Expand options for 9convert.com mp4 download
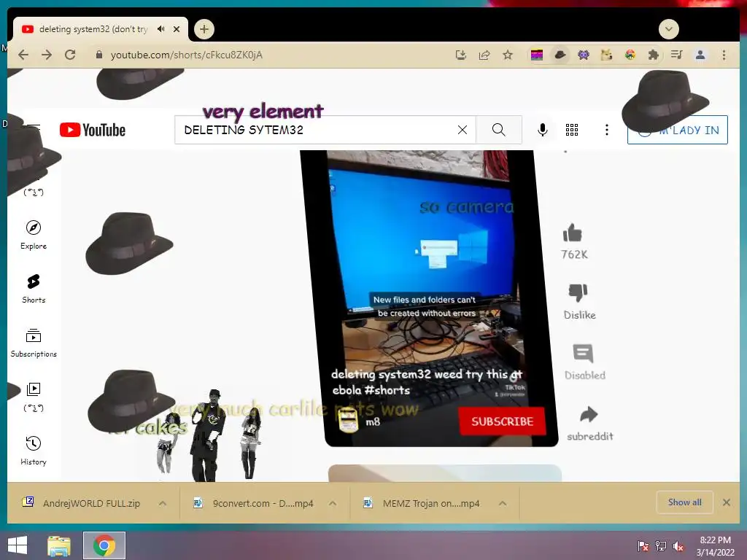747x560 pixels. click(x=333, y=503)
